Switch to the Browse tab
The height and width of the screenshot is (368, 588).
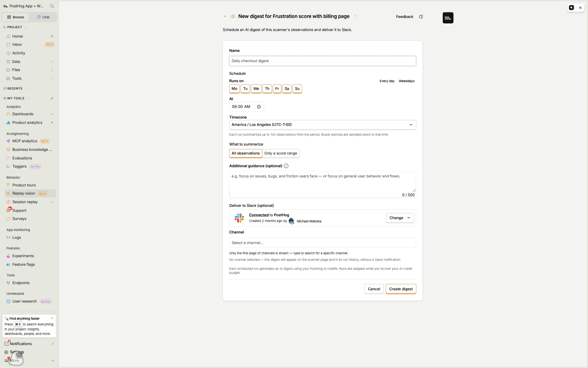(x=16, y=17)
